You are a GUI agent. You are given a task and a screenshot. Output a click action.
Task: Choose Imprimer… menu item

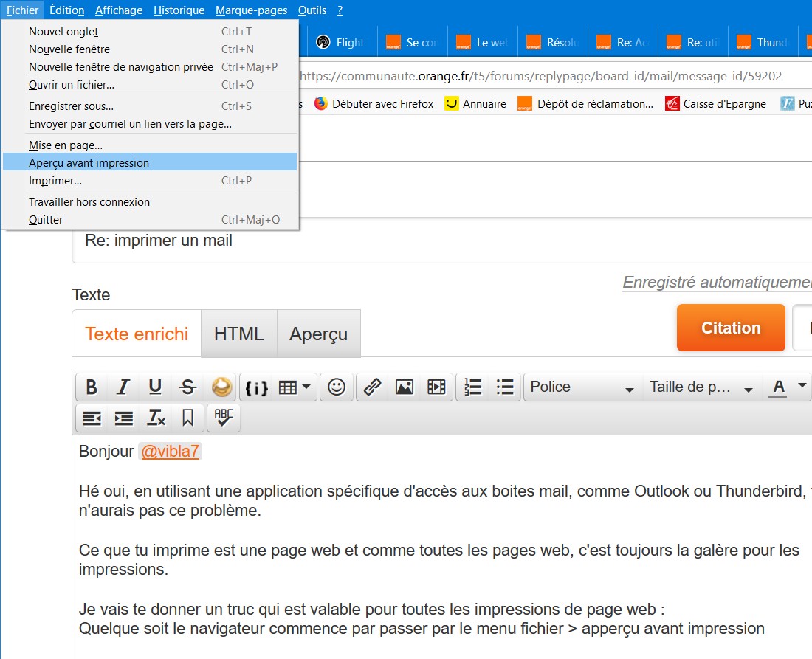coord(150,181)
